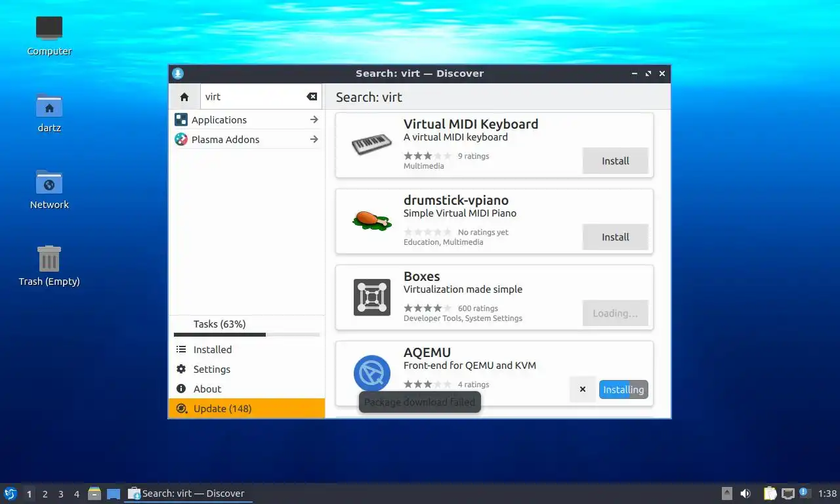Click the Discover home icon button
The width and height of the screenshot is (840, 504).
pos(184,96)
